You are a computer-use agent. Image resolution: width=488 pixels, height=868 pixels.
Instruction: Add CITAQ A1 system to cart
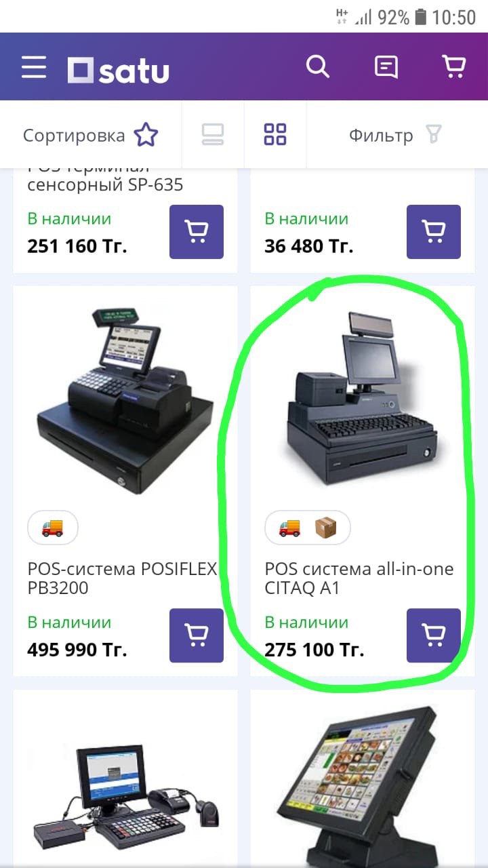(434, 635)
